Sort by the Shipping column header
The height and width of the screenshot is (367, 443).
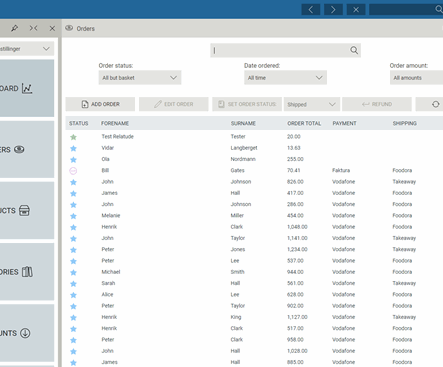[x=405, y=123]
